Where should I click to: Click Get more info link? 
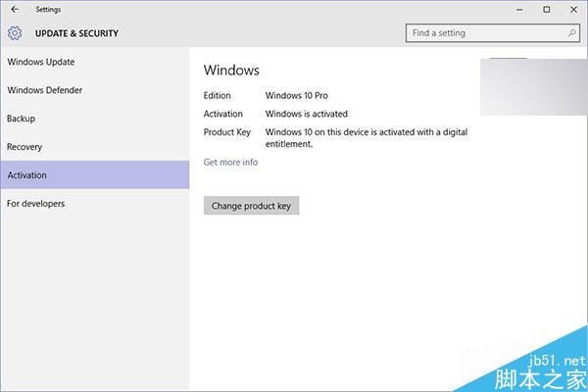(230, 162)
